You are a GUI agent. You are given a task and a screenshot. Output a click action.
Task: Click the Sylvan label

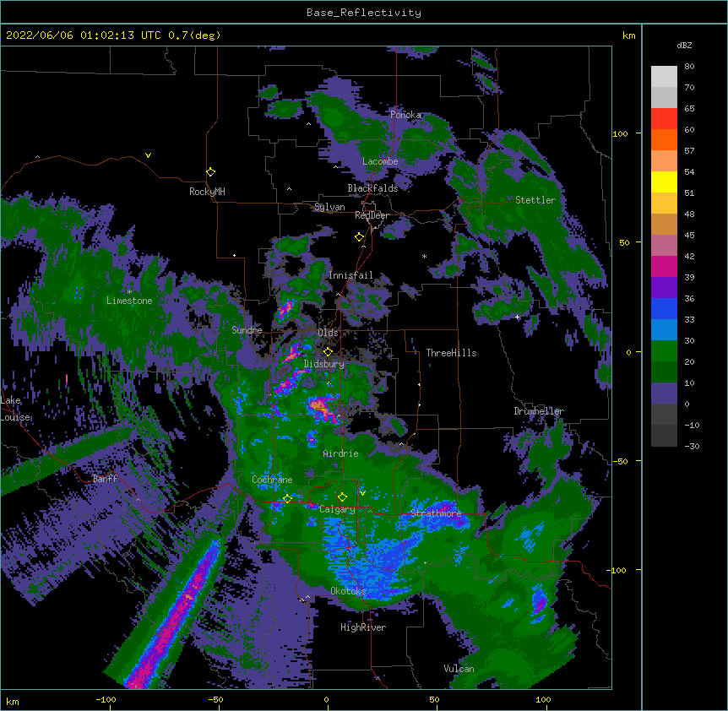point(329,207)
